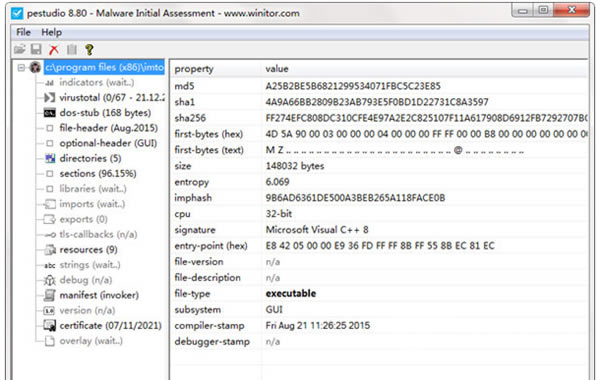Click the clipboard copy toolbar icon
Screen dimensions: 600x380
(72, 50)
